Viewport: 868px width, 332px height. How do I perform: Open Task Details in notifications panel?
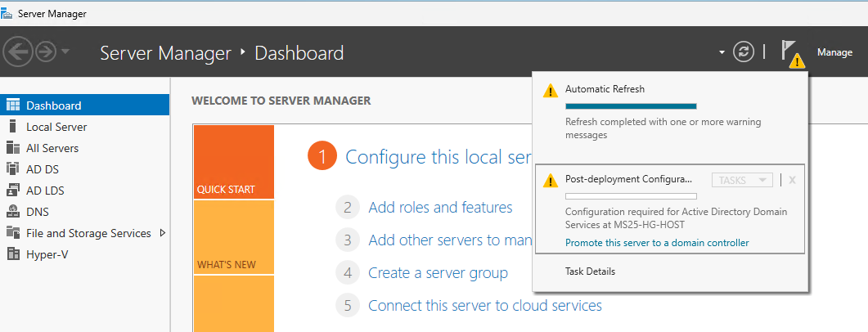click(x=590, y=271)
